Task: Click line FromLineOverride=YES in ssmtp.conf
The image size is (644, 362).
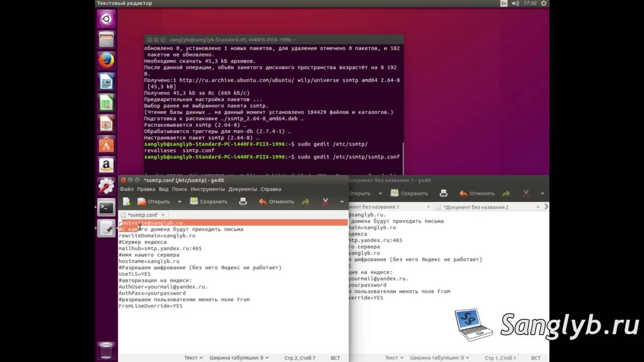Action: click(x=150, y=306)
